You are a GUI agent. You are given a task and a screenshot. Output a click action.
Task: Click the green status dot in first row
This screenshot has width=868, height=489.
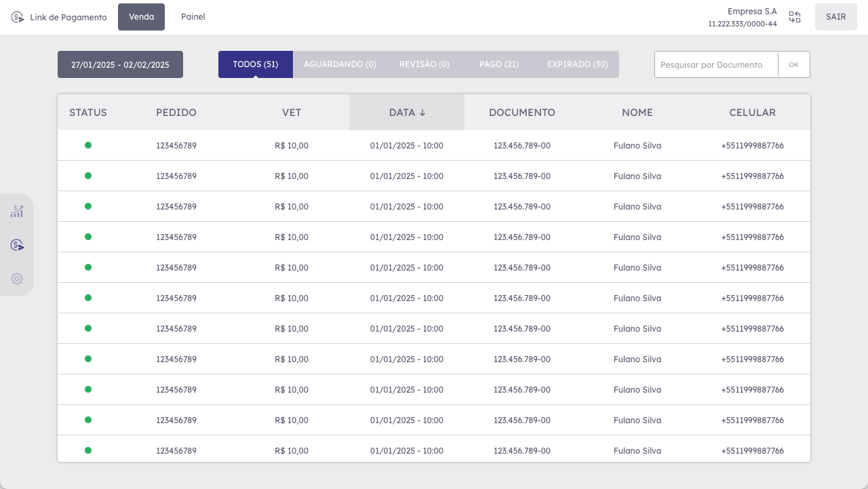[x=88, y=145]
